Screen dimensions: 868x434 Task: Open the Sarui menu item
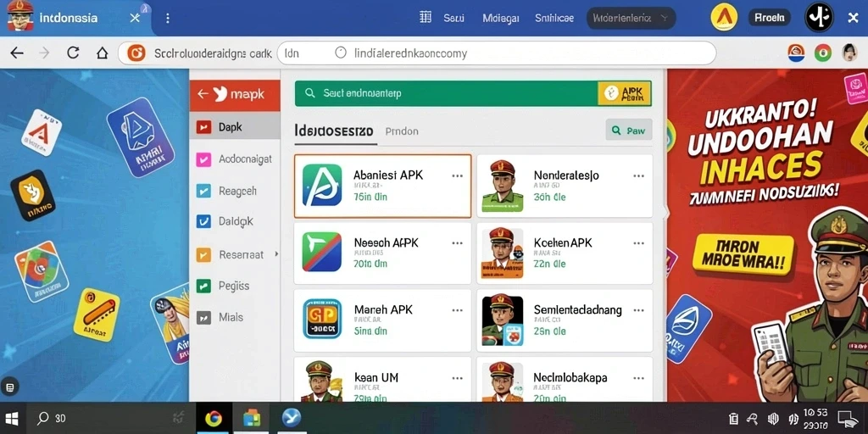coord(453,18)
